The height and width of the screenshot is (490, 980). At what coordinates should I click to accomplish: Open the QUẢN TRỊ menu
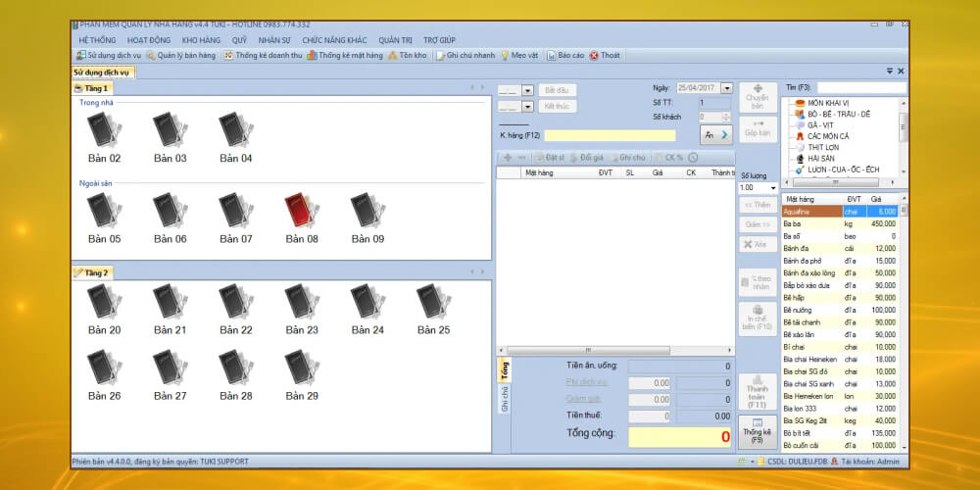396,40
